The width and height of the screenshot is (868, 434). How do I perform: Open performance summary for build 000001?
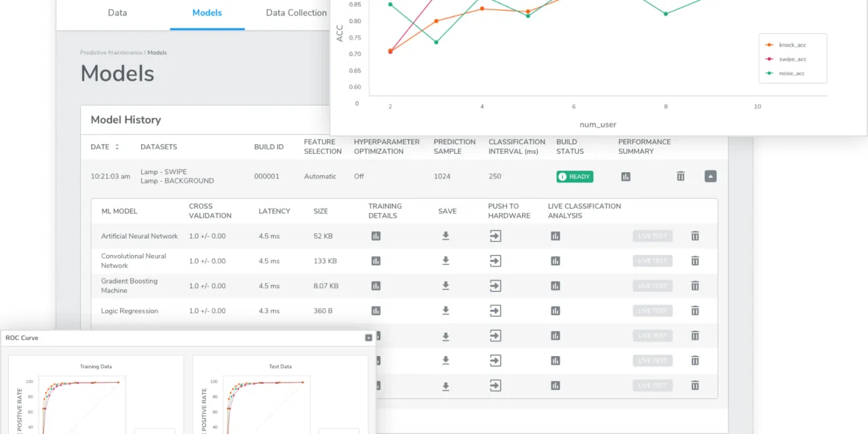(x=626, y=176)
